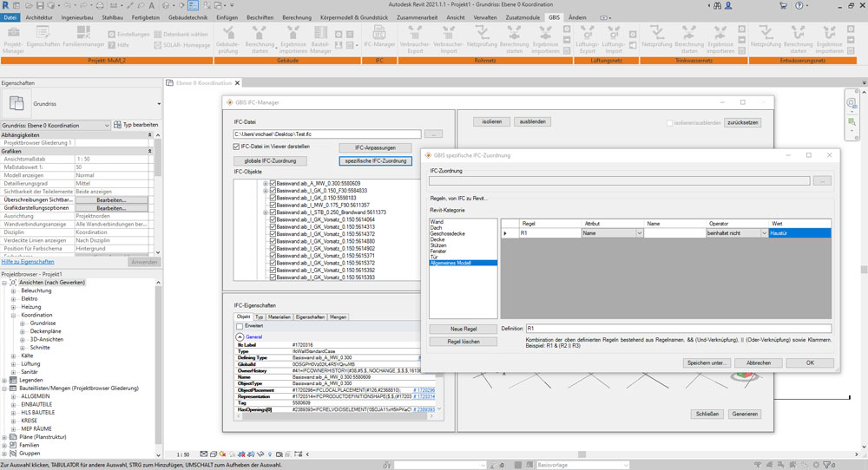868x470 pixels.
Task: Open the Datei menu
Action: [10, 17]
